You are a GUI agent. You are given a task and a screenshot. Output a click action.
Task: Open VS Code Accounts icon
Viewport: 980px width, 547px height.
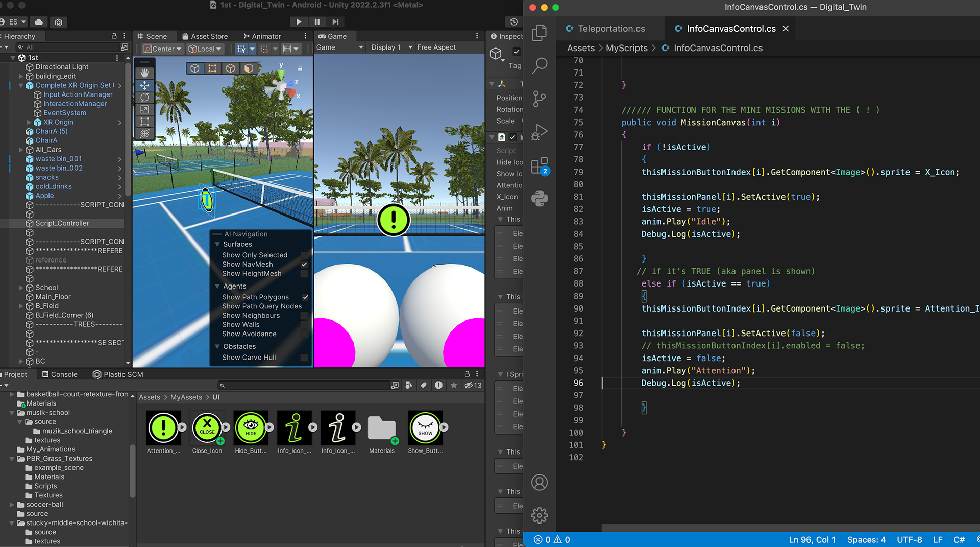point(540,482)
